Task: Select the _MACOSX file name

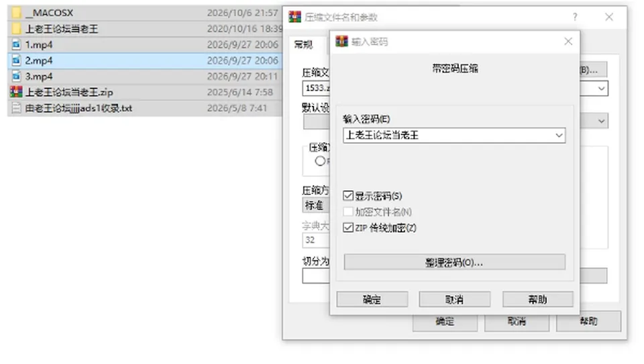Action: click(x=49, y=13)
